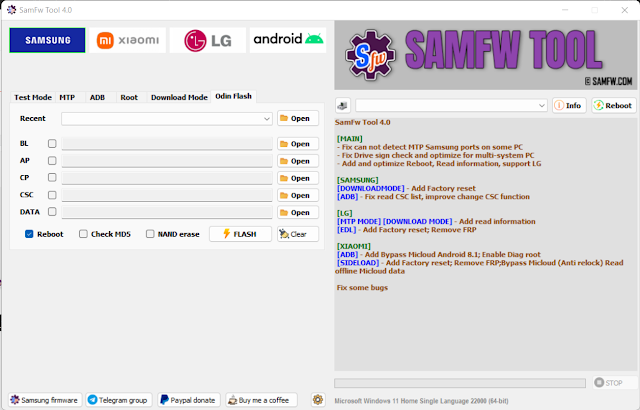Switch to the Xiaomi brand button
The width and height of the screenshot is (640, 410).
click(127, 40)
